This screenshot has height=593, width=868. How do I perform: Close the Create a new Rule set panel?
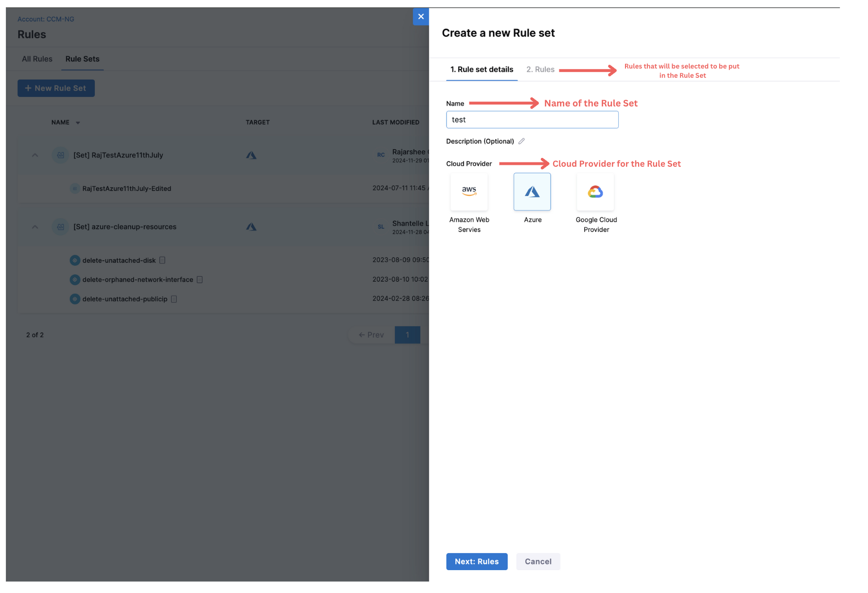coord(421,17)
